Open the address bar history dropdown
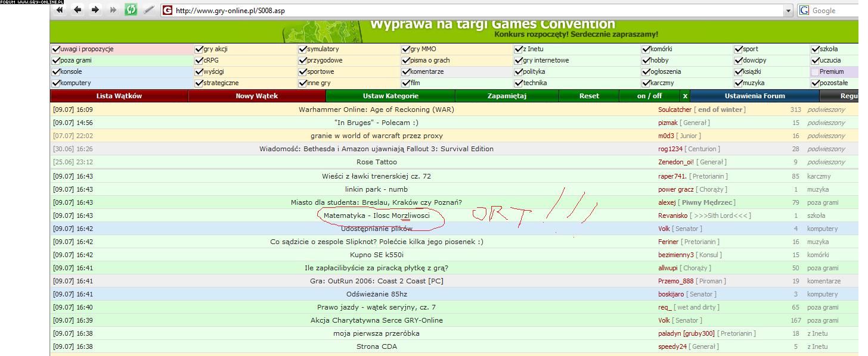The image size is (868, 356). pos(788,10)
